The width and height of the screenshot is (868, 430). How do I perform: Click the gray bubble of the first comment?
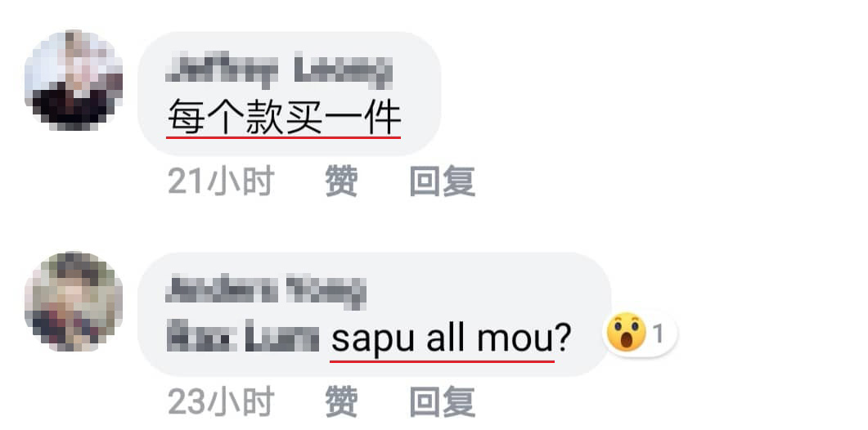pyautogui.click(x=289, y=93)
